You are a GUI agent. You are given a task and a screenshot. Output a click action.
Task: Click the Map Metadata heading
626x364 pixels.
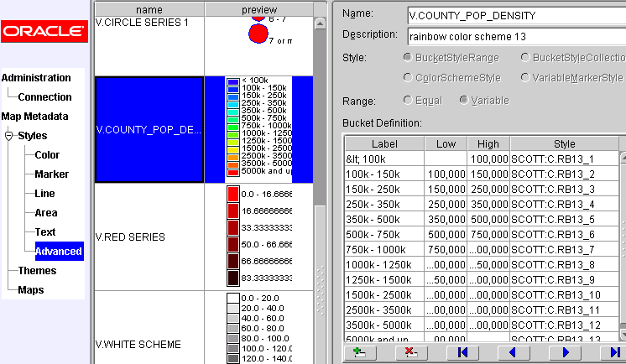click(x=34, y=117)
